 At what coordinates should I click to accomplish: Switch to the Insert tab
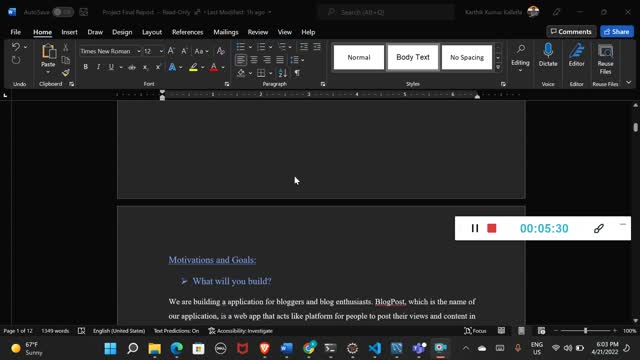click(69, 32)
